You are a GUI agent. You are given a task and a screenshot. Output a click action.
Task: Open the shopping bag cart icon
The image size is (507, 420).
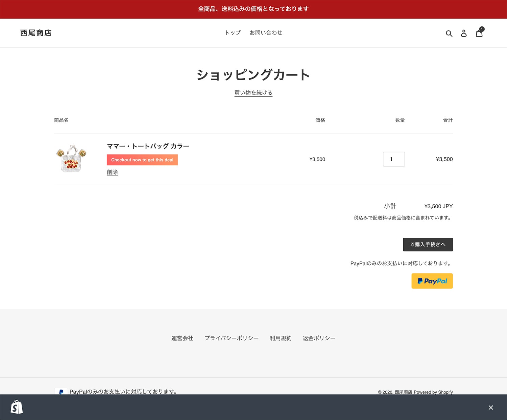479,33
